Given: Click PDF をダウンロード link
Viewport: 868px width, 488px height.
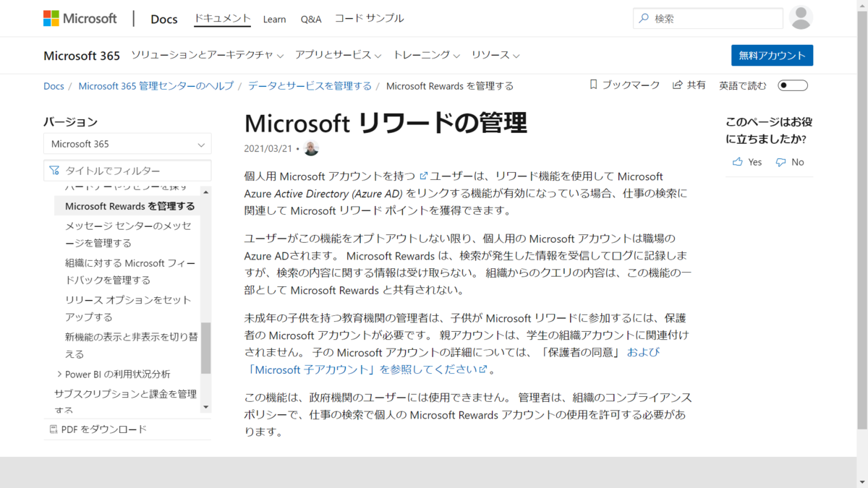Looking at the screenshot, I should coord(98,429).
